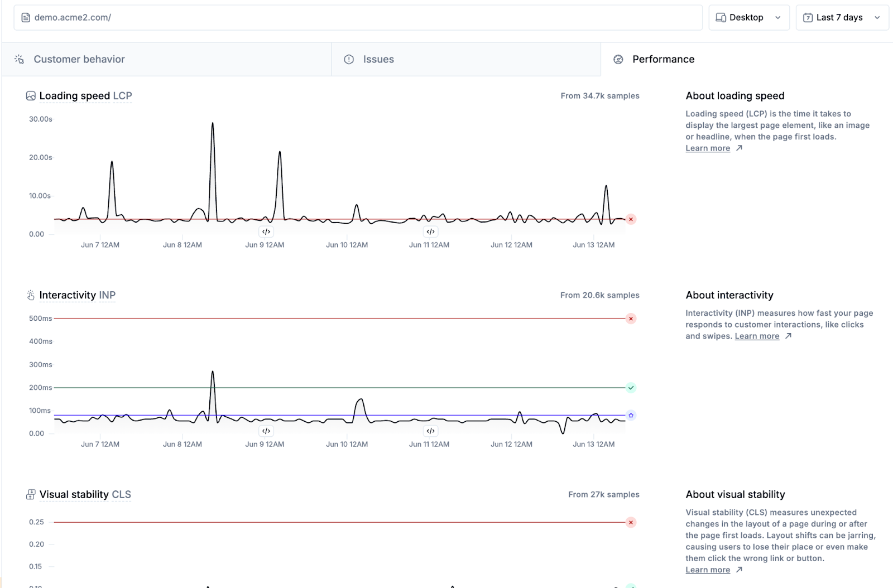Viewport: 893px width, 588px height.
Task: Open Learn more link about interactivity
Action: pyautogui.click(x=757, y=336)
